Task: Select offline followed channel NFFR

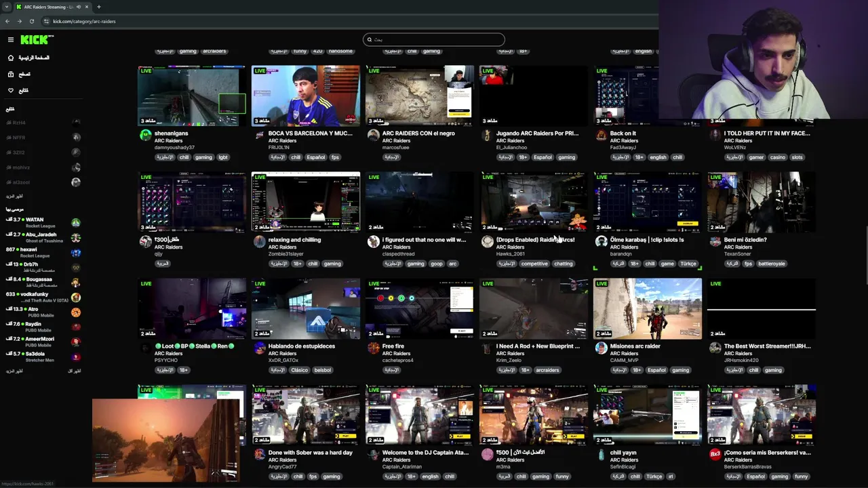Action: click(x=43, y=138)
